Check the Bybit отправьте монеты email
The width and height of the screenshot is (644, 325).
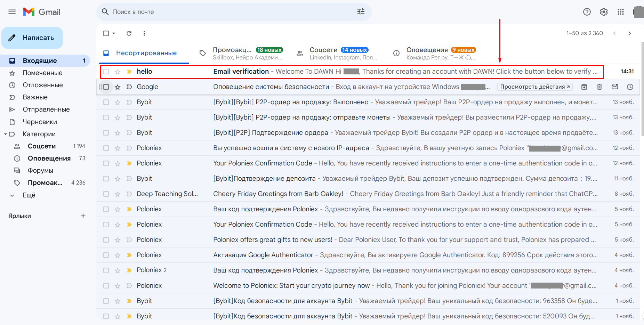pos(106,117)
